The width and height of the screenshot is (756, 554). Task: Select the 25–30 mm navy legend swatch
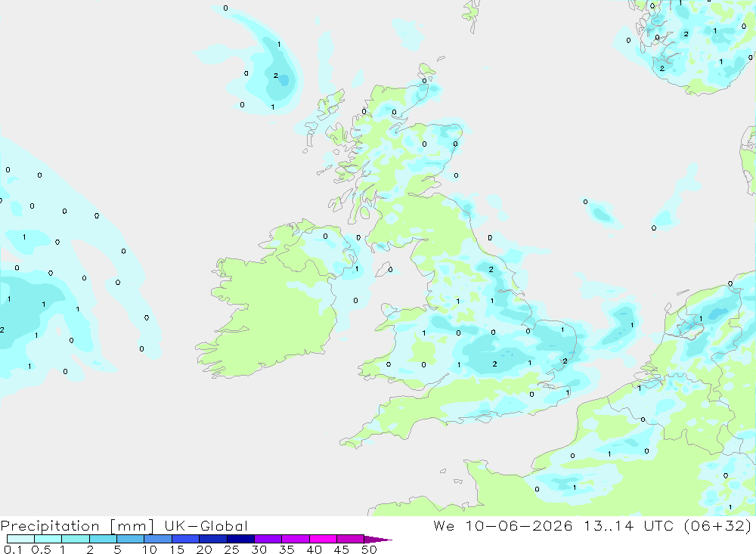pos(240,539)
